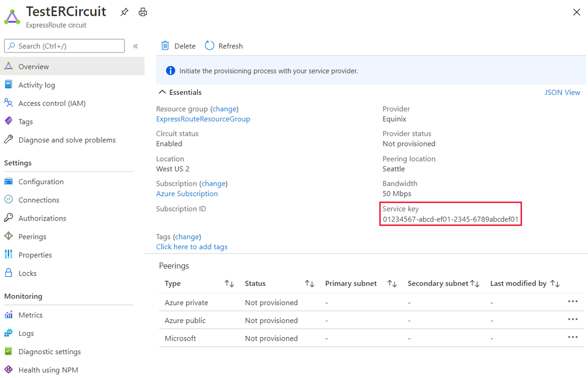
Task: Click inside the sidebar search field
Action: click(x=64, y=46)
